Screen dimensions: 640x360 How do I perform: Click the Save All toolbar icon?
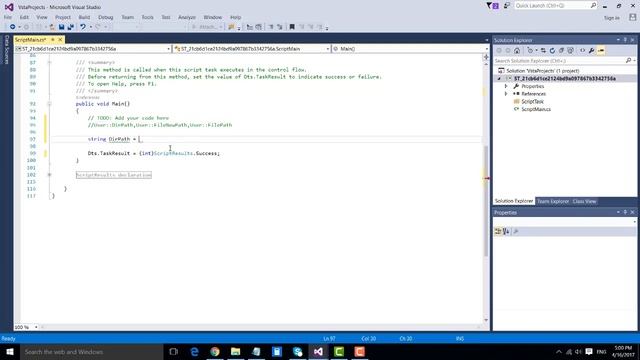click(x=71, y=27)
